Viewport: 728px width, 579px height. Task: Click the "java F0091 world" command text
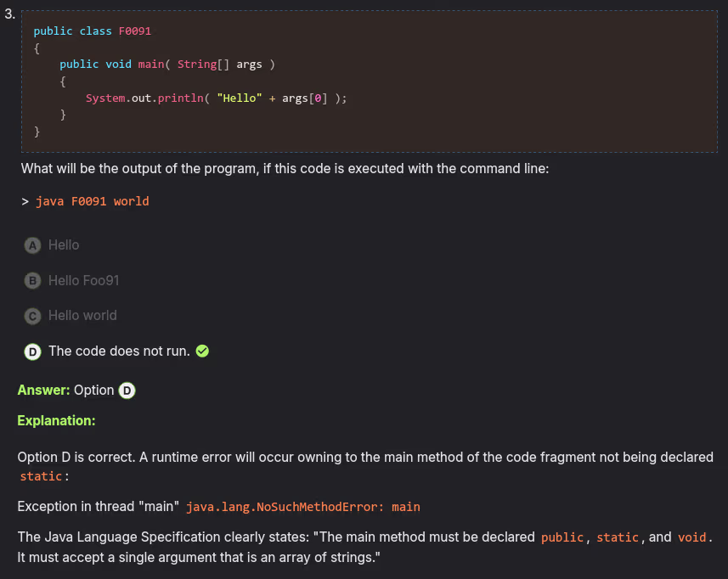point(92,201)
